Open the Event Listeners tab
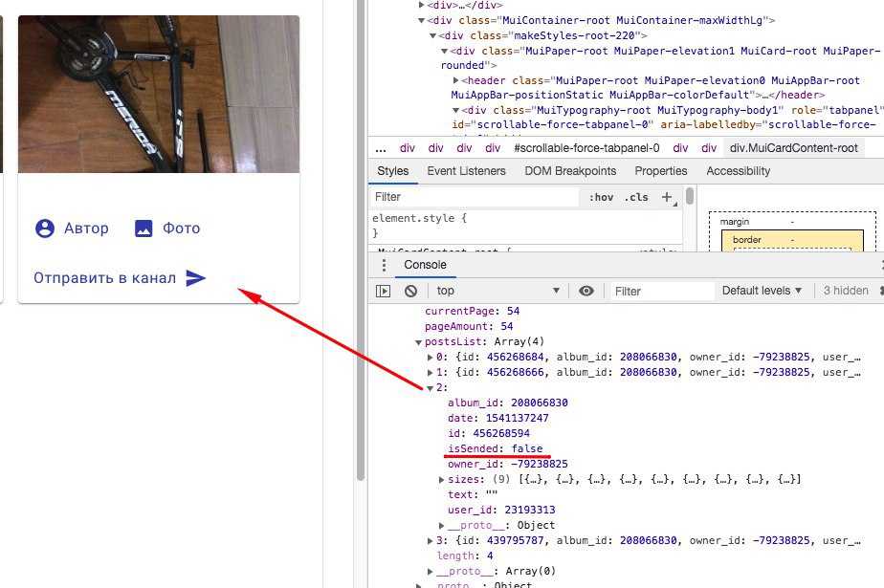Screen dimensions: 884x588 point(466,171)
